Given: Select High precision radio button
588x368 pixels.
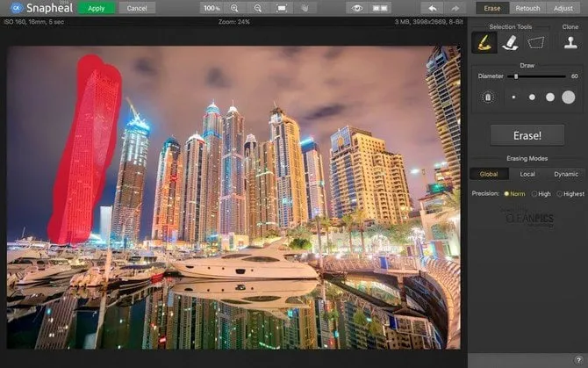Looking at the screenshot, I should click(x=532, y=193).
